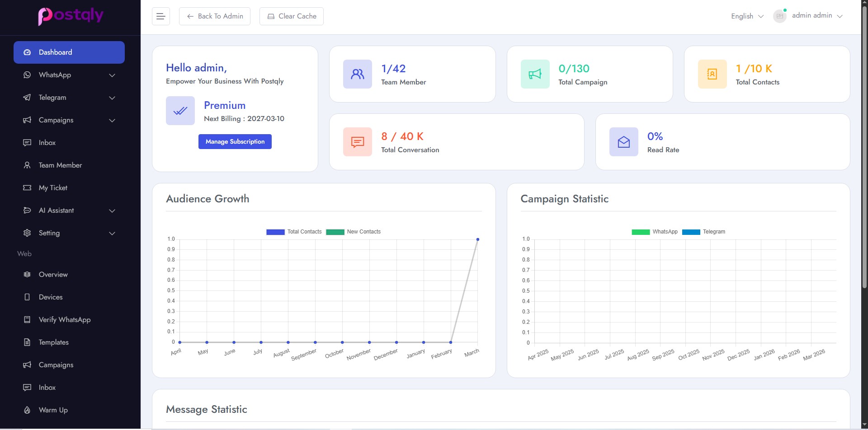
Task: Click the Total Campaign megaphone icon
Action: [535, 74]
